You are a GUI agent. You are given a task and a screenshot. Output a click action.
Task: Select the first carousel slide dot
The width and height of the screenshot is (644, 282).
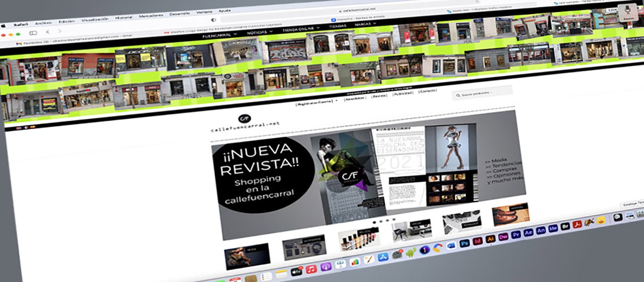click(374, 222)
